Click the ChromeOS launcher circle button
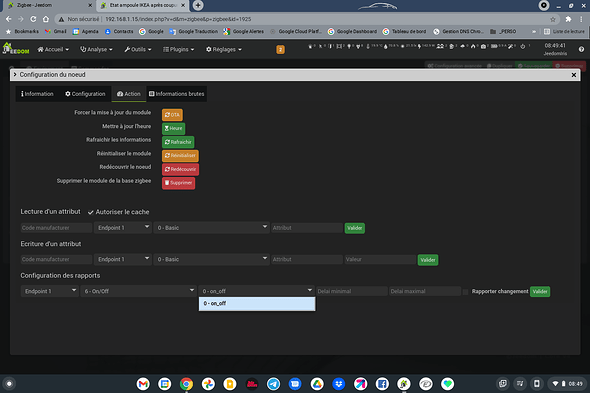The image size is (590, 393). 9,384
